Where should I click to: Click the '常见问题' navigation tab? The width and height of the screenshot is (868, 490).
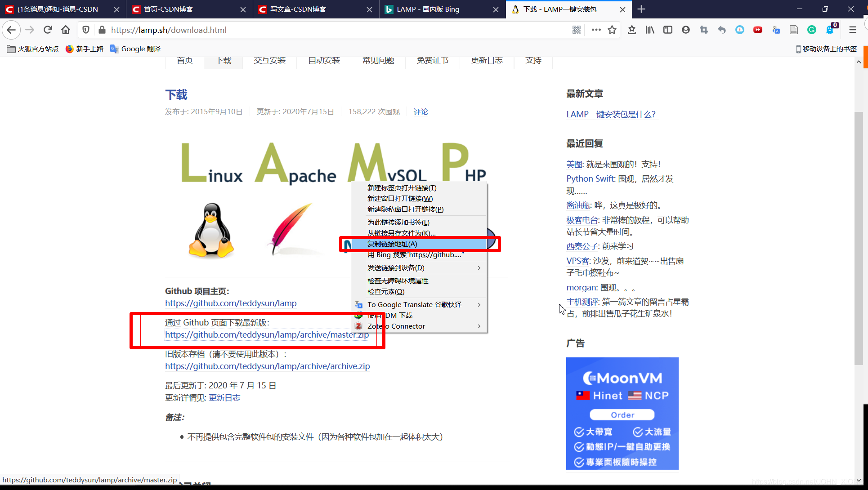(377, 60)
